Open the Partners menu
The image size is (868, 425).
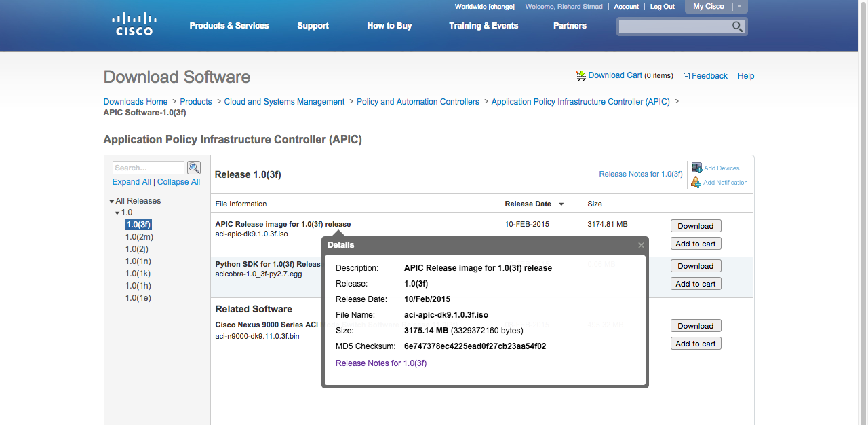570,26
